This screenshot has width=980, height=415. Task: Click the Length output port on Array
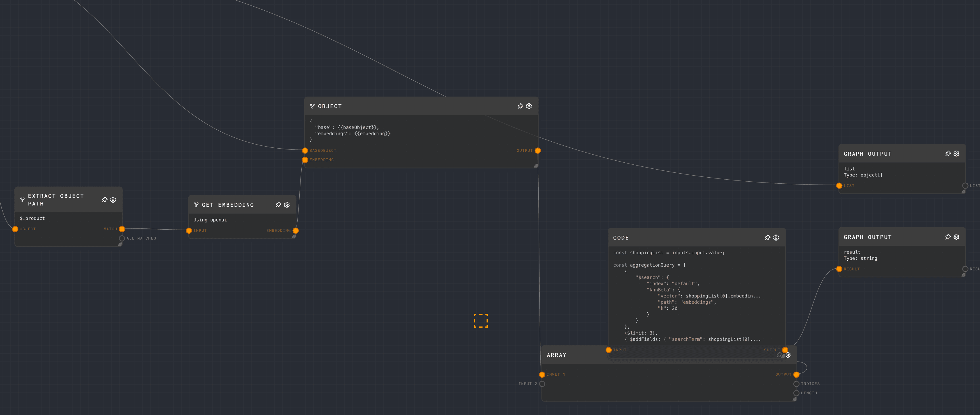point(796,393)
